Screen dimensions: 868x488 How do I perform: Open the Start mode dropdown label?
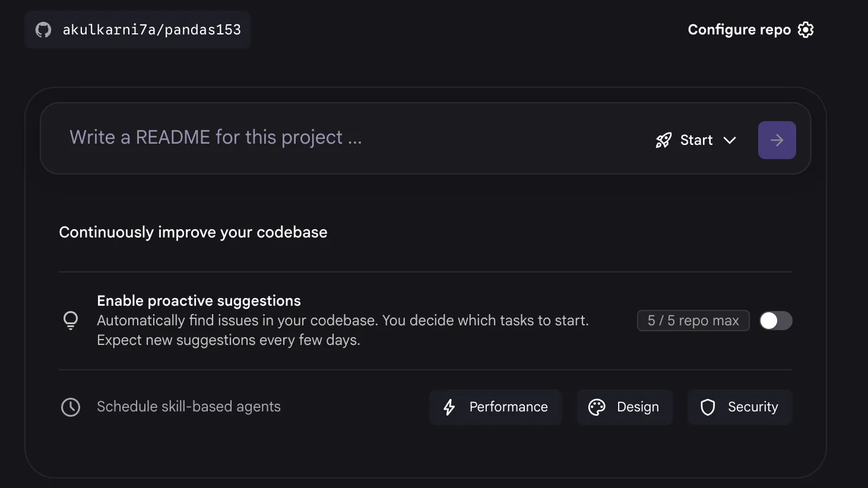[x=696, y=140]
